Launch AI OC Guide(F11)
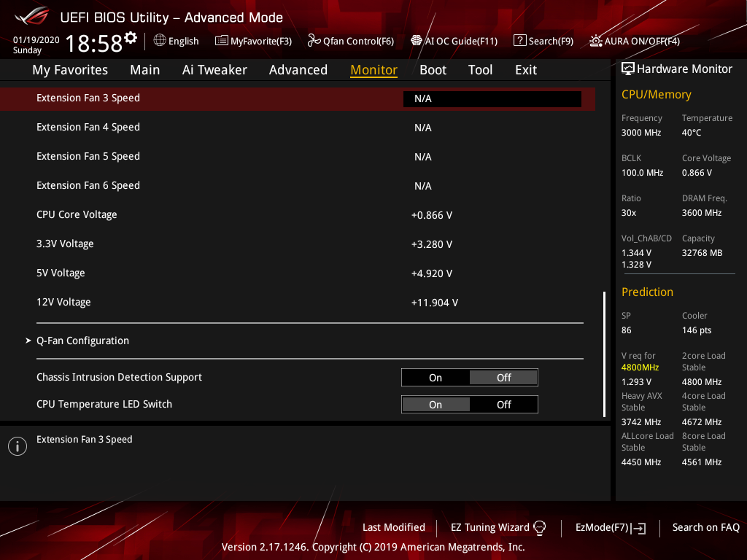 pyautogui.click(x=454, y=41)
